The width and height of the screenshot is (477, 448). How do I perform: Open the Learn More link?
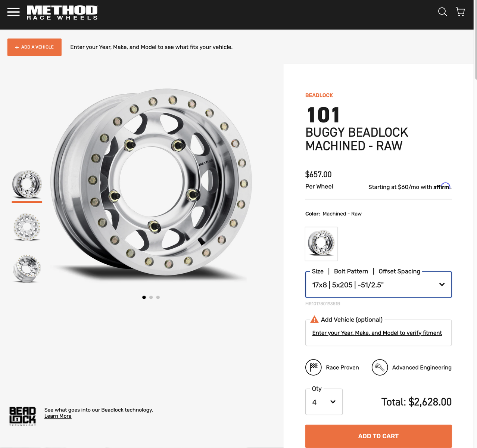58,416
